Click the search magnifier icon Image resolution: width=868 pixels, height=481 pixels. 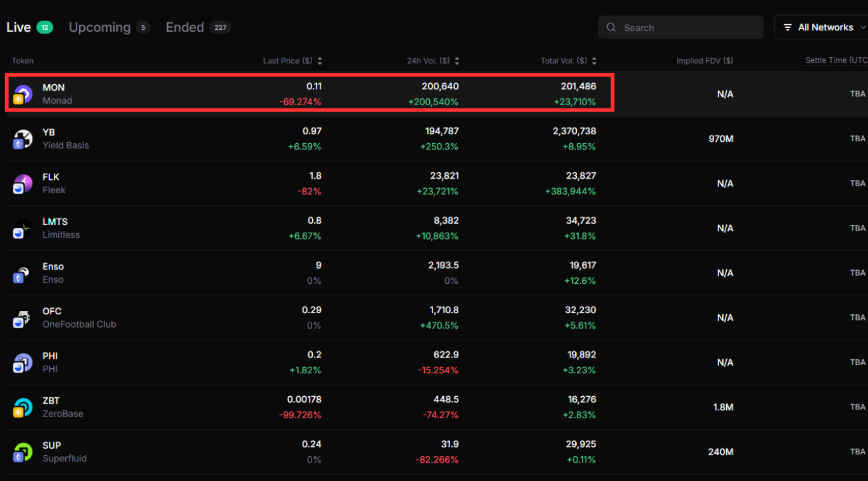pos(611,28)
